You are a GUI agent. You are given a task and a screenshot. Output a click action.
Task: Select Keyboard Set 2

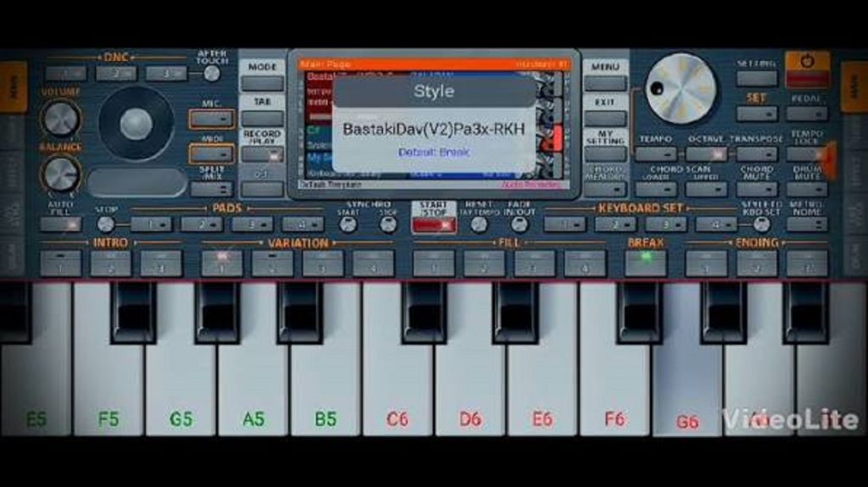(x=615, y=224)
